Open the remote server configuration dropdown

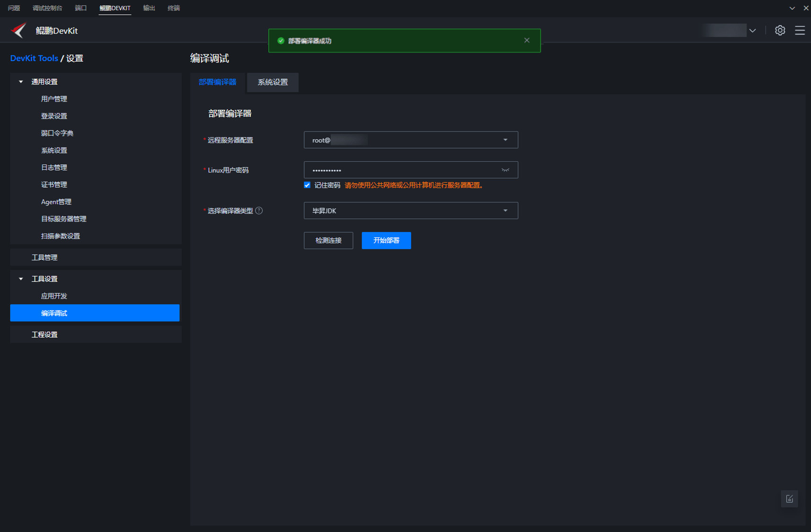[411, 140]
